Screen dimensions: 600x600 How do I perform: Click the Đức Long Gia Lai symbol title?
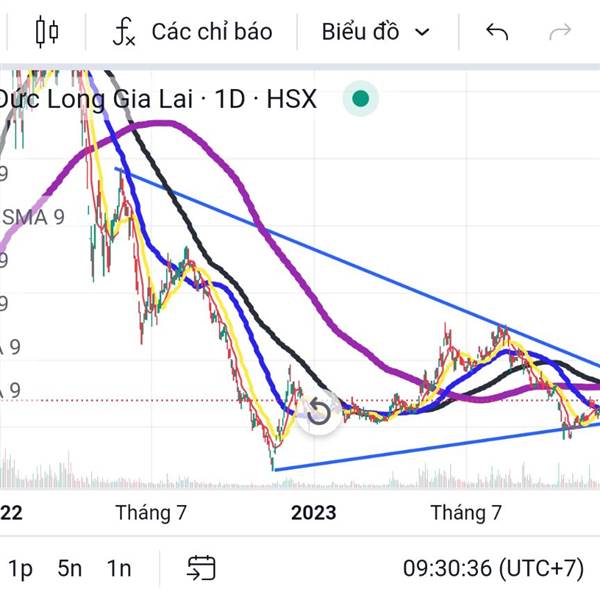tap(157, 99)
